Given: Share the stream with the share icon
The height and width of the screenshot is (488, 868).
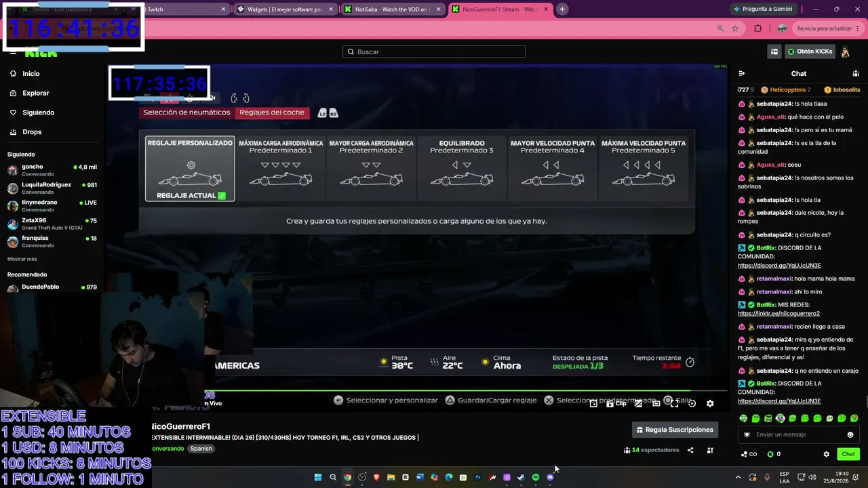Looking at the screenshot, I should (x=690, y=450).
